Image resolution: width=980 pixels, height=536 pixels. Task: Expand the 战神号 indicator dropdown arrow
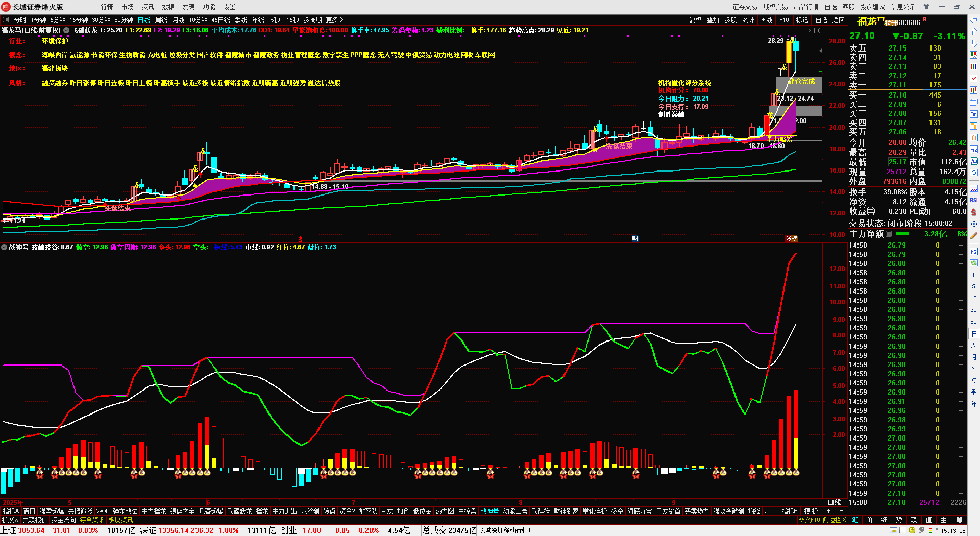pos(4,247)
